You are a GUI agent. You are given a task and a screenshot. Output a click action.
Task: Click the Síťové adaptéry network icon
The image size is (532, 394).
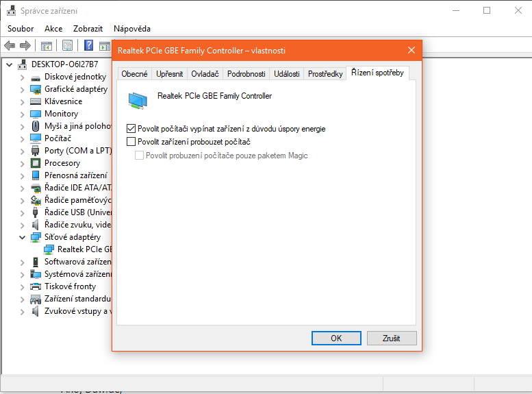tap(36, 237)
